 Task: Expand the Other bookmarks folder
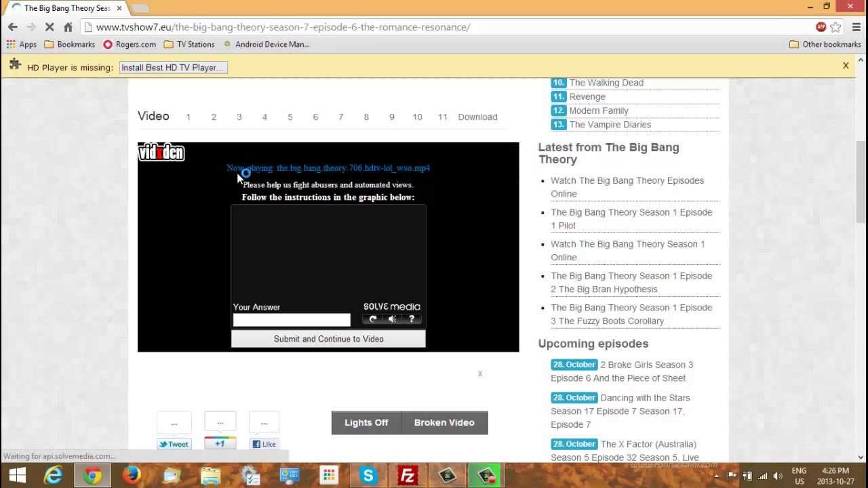(825, 44)
